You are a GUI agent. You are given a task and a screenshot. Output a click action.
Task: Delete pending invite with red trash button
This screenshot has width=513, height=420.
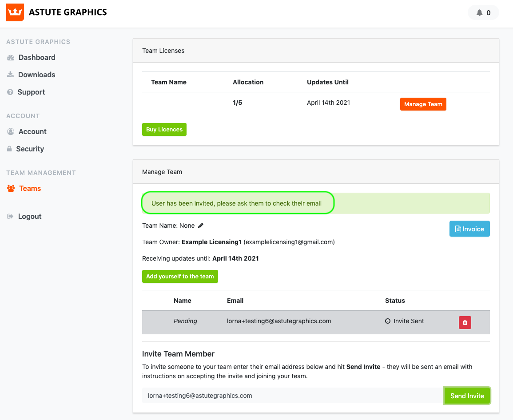point(465,322)
